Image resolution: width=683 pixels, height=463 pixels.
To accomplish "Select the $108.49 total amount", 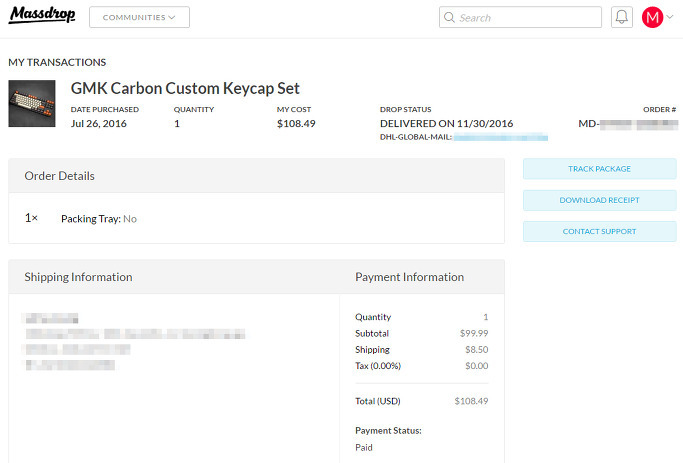I will [x=471, y=401].
